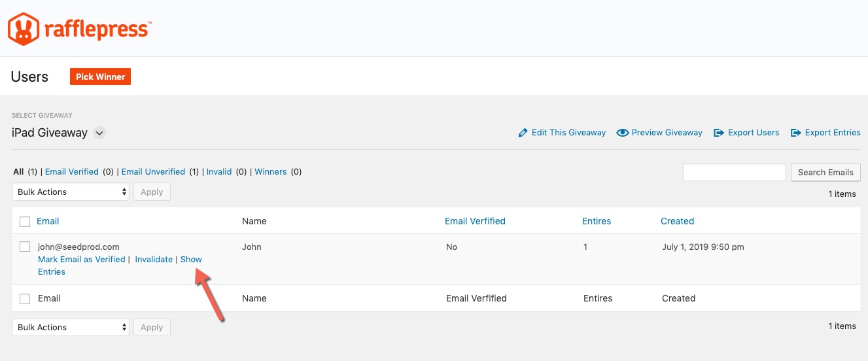
Task: Focus the email search input field
Action: click(x=735, y=172)
